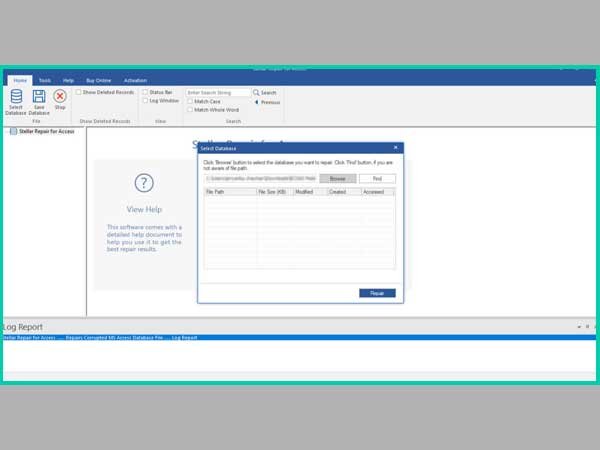Open the Tools ribbon tab

pos(45,80)
